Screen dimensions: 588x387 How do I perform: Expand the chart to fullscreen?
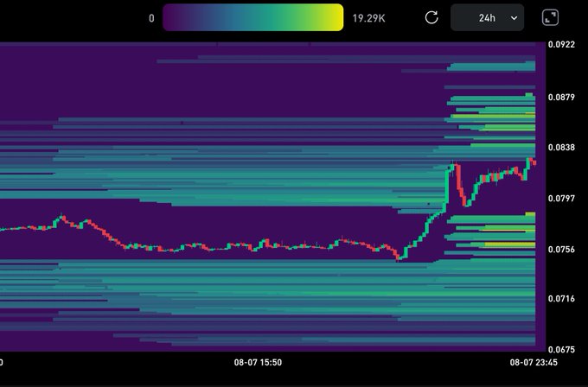pos(550,17)
